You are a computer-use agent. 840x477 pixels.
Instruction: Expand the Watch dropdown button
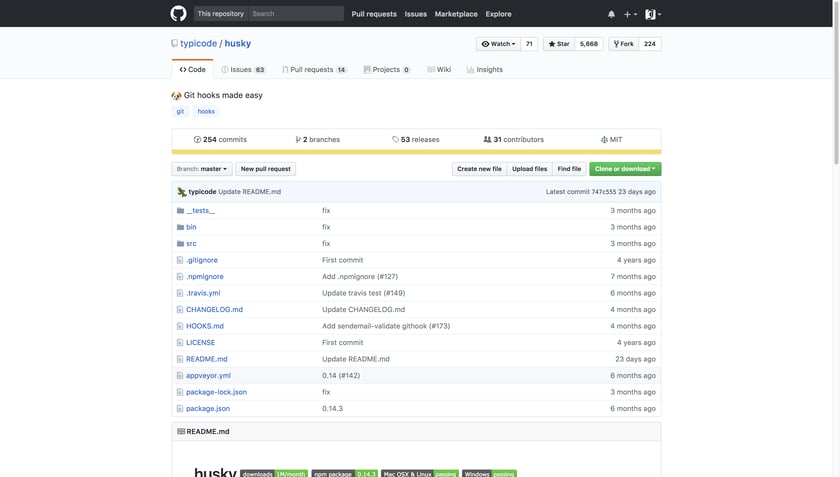click(498, 44)
